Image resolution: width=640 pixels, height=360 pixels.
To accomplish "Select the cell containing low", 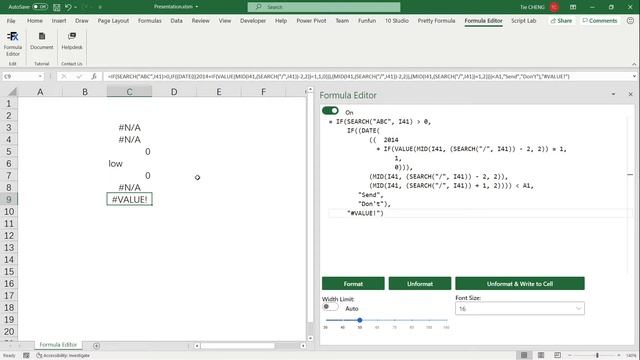I will click(129, 164).
